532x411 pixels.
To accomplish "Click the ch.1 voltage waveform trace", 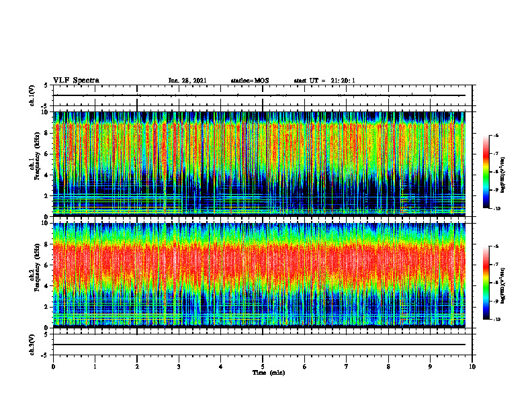I will point(259,95).
